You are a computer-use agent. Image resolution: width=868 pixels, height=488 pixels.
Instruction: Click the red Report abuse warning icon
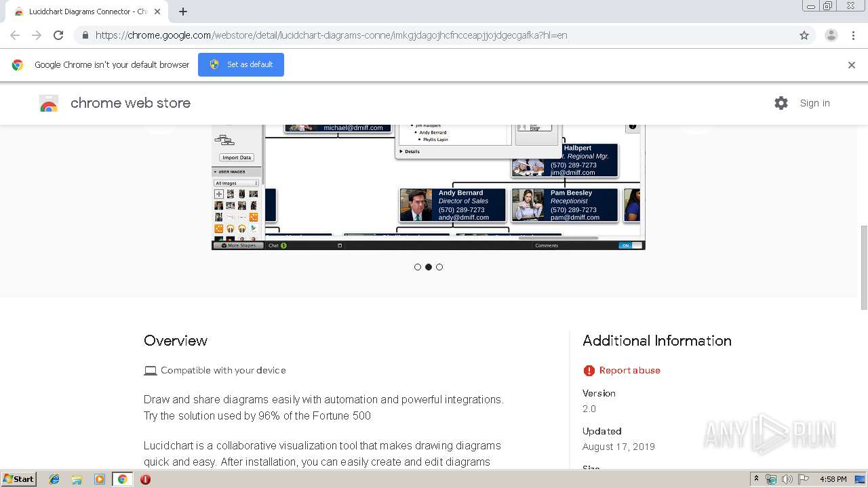click(x=589, y=370)
